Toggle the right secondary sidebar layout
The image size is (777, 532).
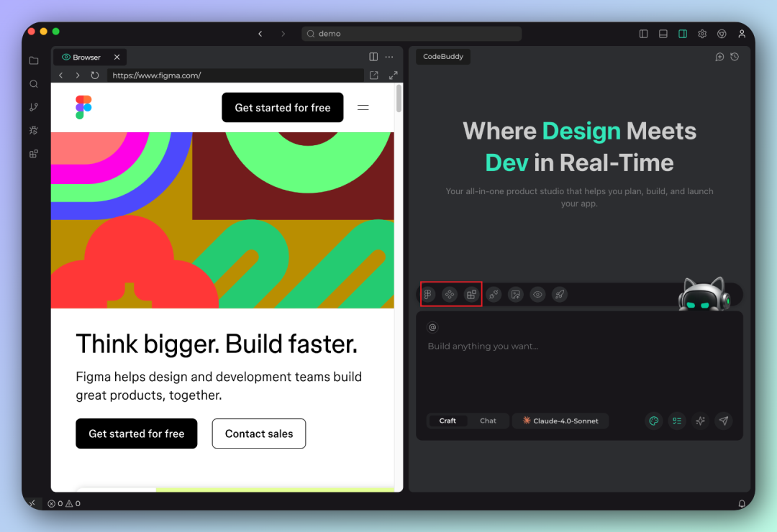[x=683, y=34]
